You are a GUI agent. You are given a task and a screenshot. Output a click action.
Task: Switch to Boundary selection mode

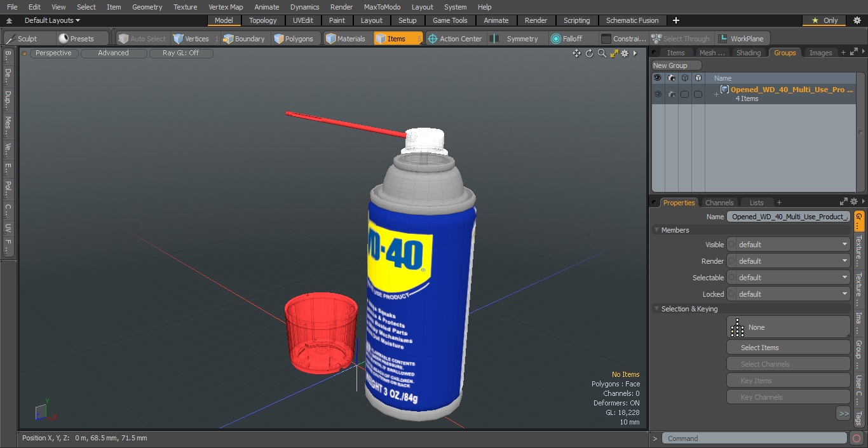pyautogui.click(x=244, y=39)
